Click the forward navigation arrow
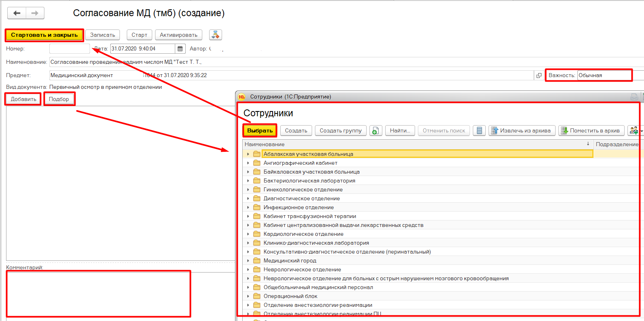 (35, 13)
